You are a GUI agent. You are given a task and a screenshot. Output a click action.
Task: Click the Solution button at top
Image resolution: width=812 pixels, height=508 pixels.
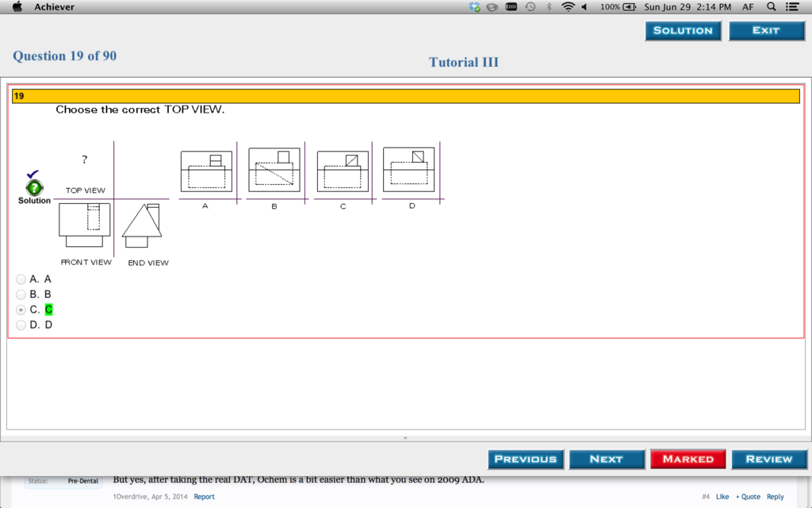click(683, 31)
